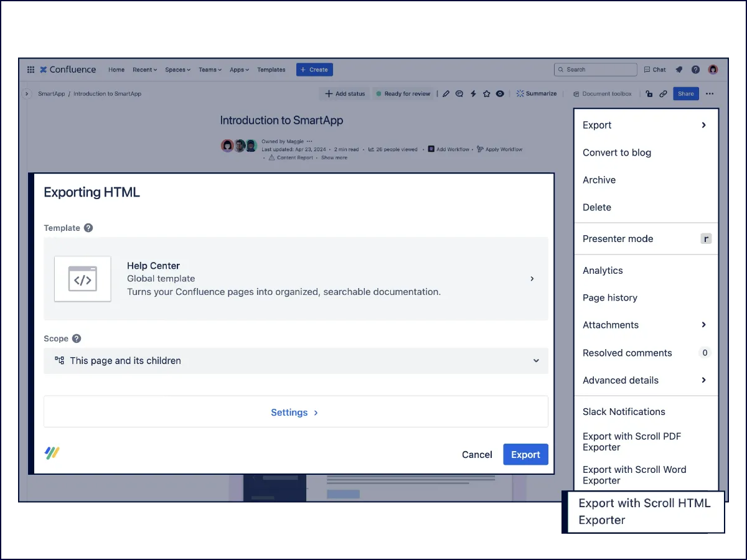Viewport: 747px width, 560px height.
Task: Click the Help Center template code icon
Action: coord(83,279)
